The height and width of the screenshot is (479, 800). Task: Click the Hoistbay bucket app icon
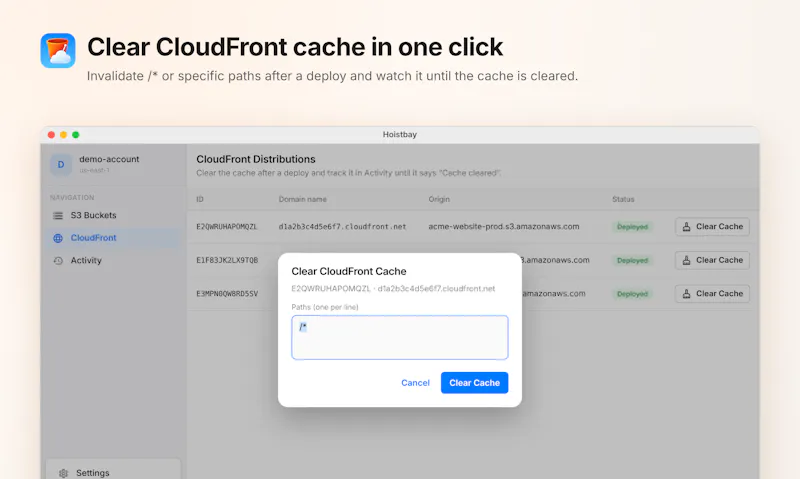pyautogui.click(x=58, y=51)
